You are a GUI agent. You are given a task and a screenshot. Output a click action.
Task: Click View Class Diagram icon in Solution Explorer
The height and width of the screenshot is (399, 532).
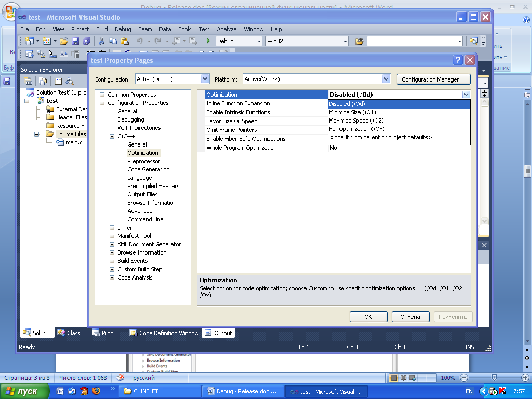pyautogui.click(x=70, y=81)
